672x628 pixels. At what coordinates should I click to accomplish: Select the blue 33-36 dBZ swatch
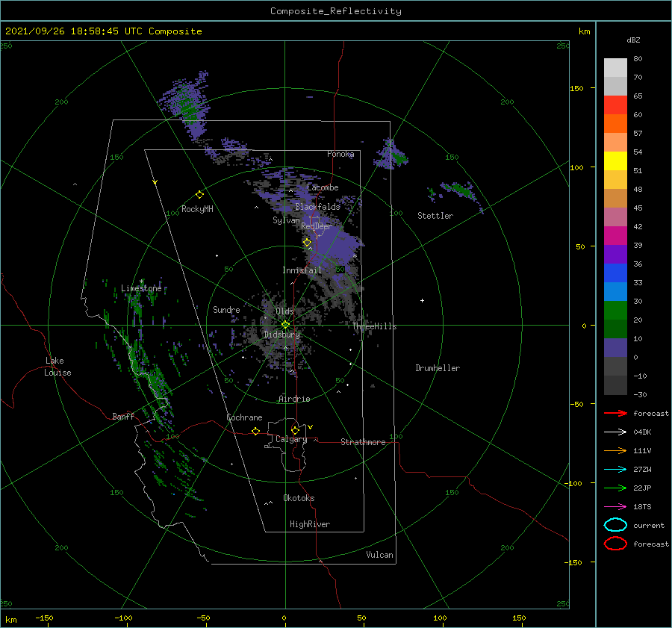click(615, 273)
